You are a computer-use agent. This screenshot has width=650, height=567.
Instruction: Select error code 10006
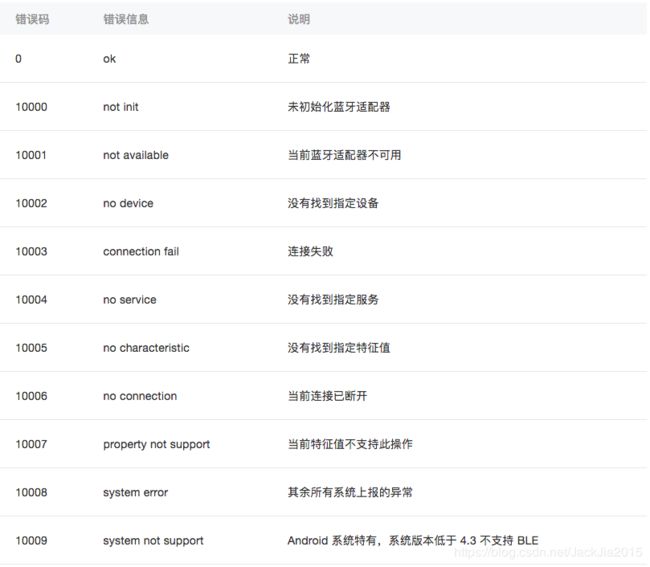(32, 396)
